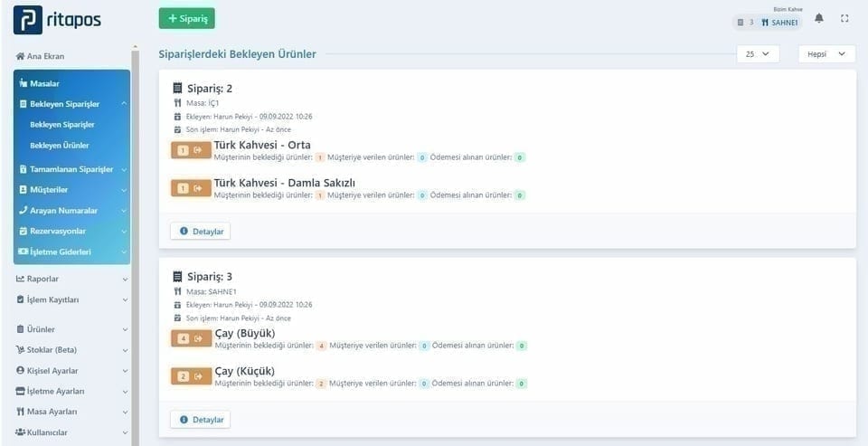Image resolution: width=868 pixels, height=446 pixels.
Task: Click the orange deliver button for Çay (Küçük)
Action: click(191, 376)
